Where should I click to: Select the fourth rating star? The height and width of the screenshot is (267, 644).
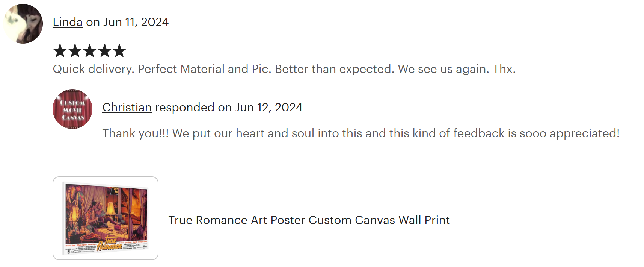[104, 51]
